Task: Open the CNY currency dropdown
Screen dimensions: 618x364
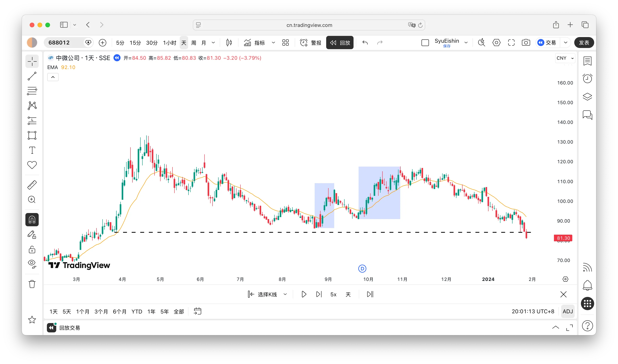Action: (x=565, y=58)
